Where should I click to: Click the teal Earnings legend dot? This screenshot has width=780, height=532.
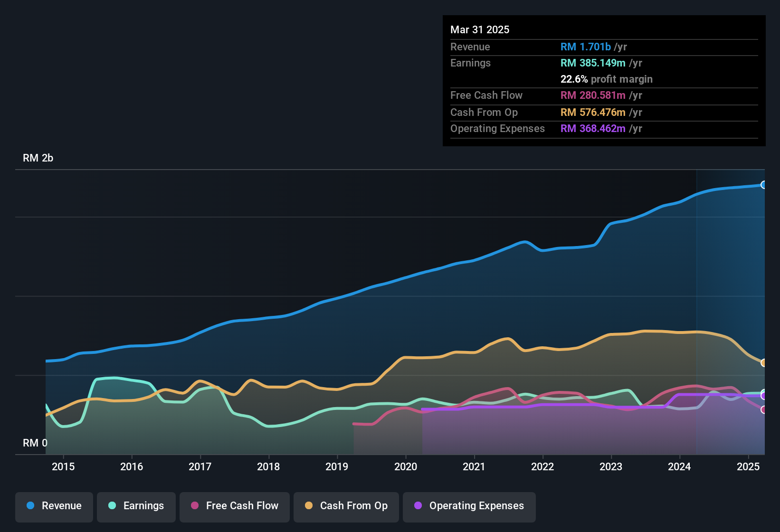tap(112, 506)
